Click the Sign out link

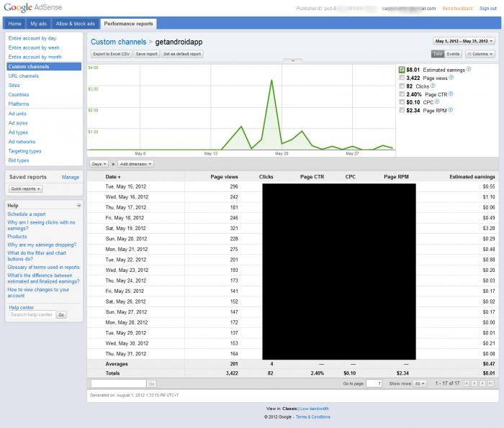pos(488,9)
